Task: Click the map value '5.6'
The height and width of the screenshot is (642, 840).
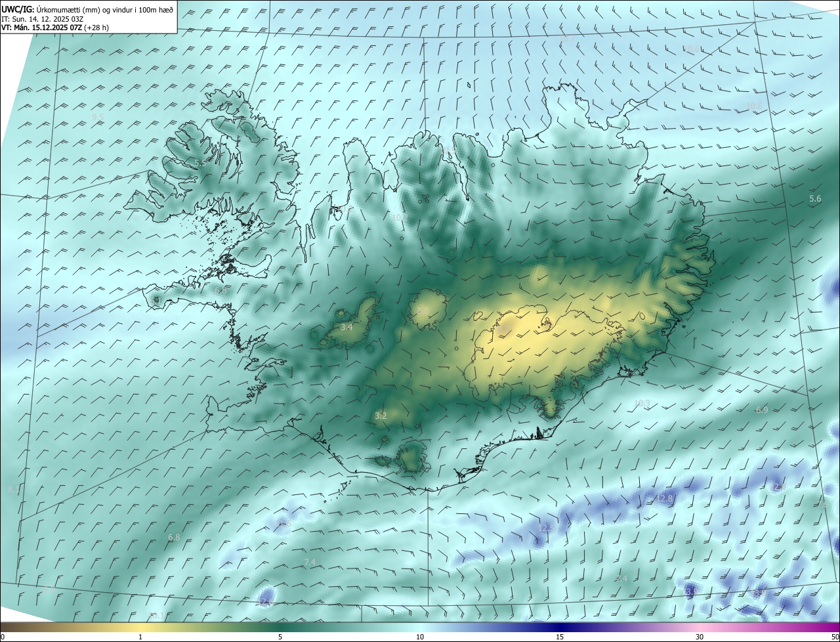Action: click(x=815, y=198)
